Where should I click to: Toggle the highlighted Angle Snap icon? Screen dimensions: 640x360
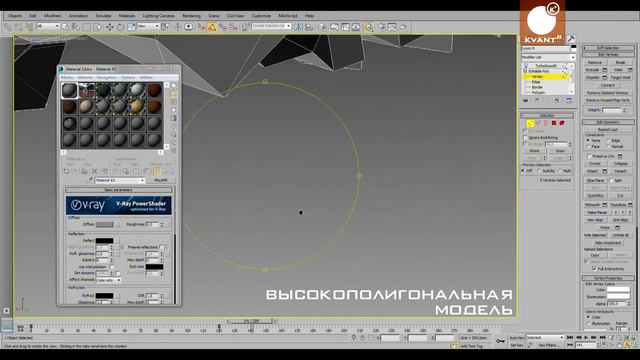212,27
